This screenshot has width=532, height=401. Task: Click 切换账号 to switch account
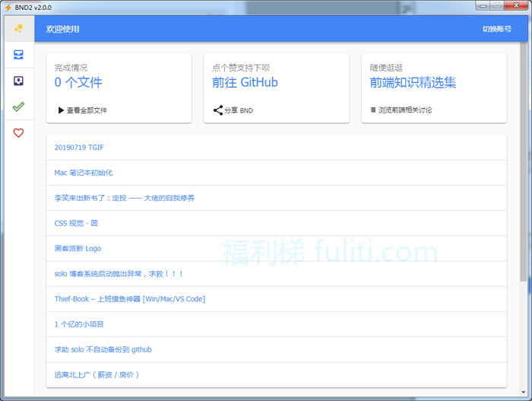pyautogui.click(x=496, y=29)
